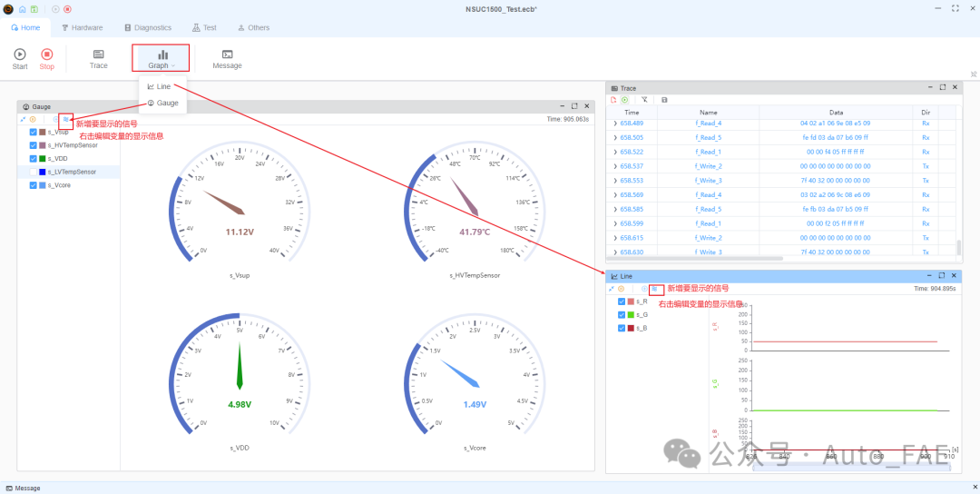Enable the s_LVTempSensor checkbox
Viewport: 980px width, 494px height.
[34, 172]
